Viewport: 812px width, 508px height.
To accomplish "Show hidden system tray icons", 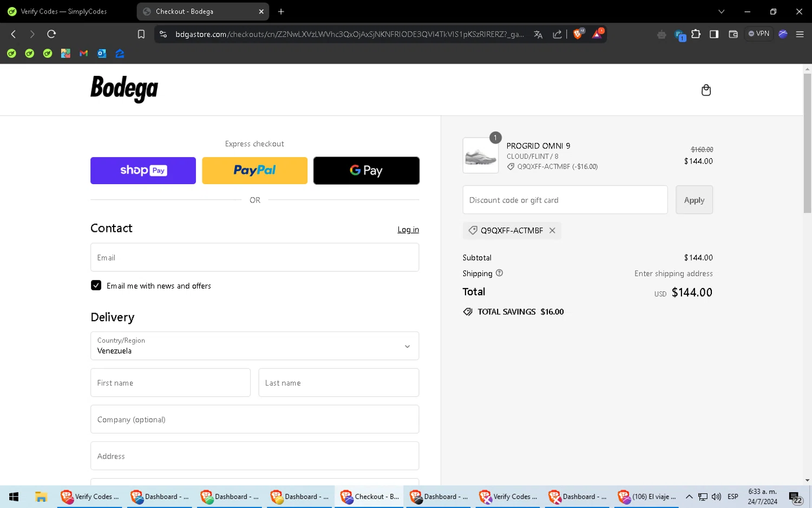I will pyautogui.click(x=689, y=497).
